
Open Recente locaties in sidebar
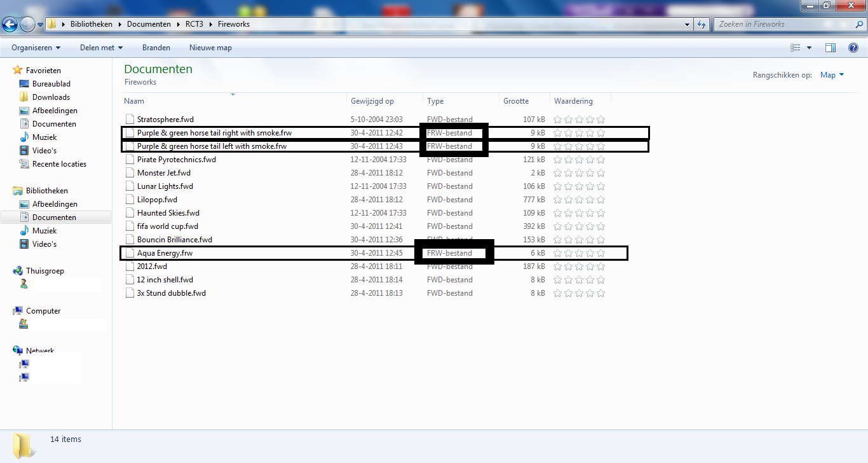click(59, 164)
